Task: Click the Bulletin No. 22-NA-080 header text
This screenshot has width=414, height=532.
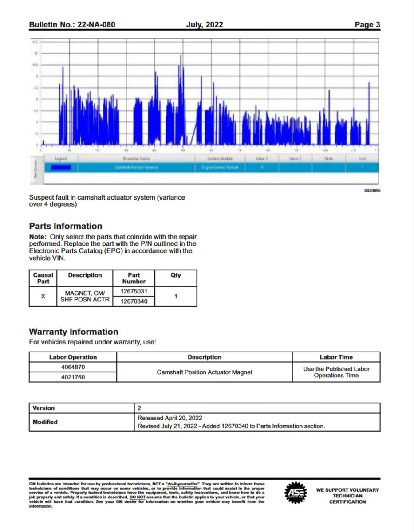Action: click(x=72, y=25)
